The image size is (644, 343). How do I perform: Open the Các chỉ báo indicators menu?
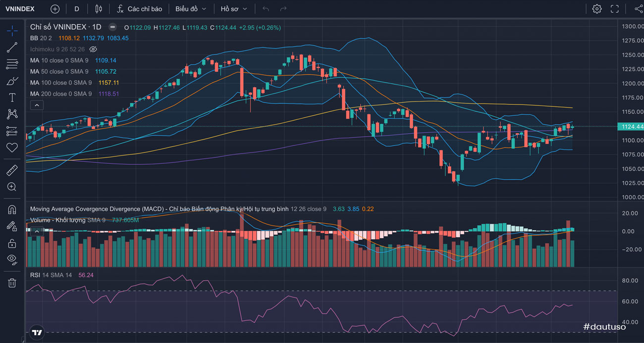pyautogui.click(x=140, y=9)
